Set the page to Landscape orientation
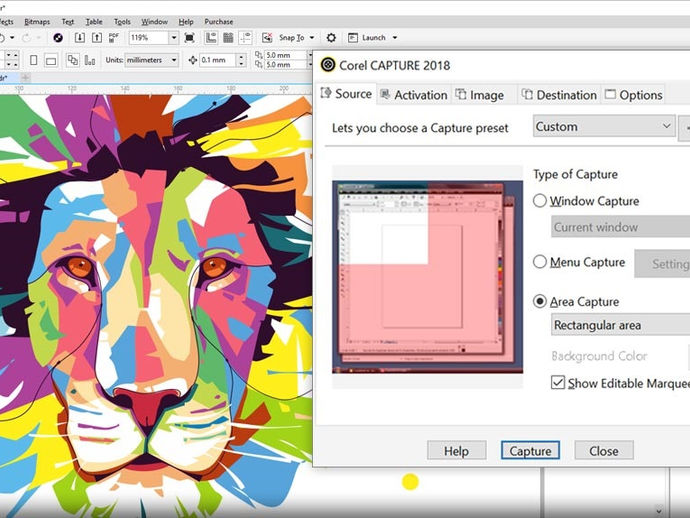 click(51, 61)
